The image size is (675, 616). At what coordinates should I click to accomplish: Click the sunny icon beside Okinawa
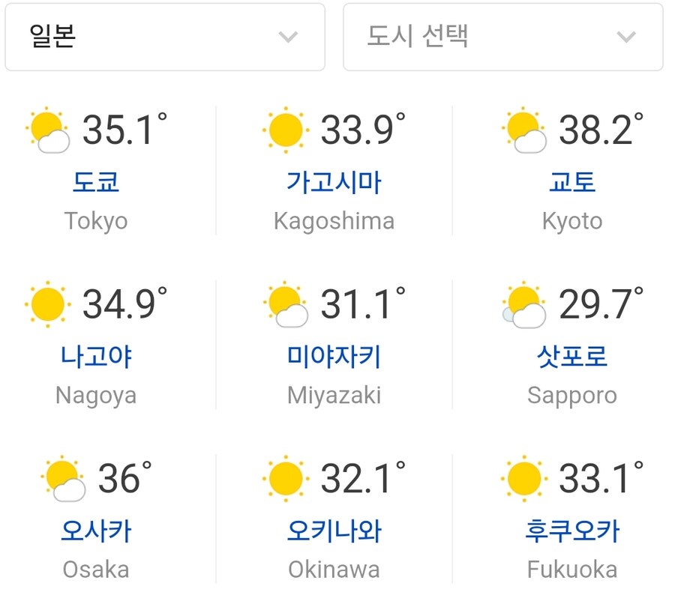click(x=283, y=477)
